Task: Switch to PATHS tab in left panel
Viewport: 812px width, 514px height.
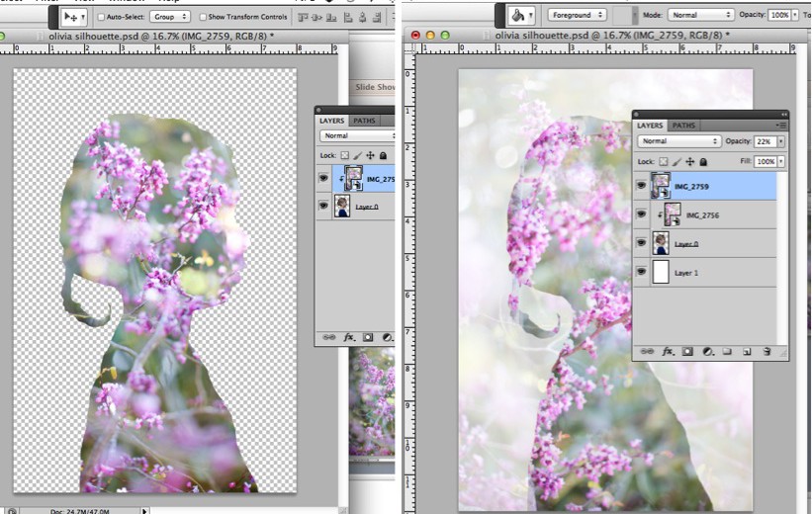Action: coord(364,121)
